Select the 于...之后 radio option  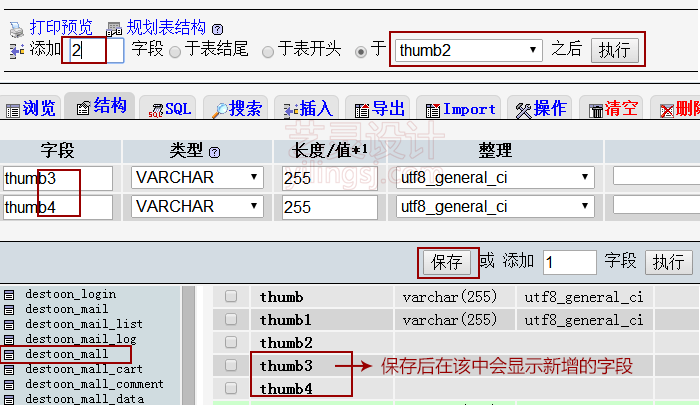pyautogui.click(x=361, y=52)
